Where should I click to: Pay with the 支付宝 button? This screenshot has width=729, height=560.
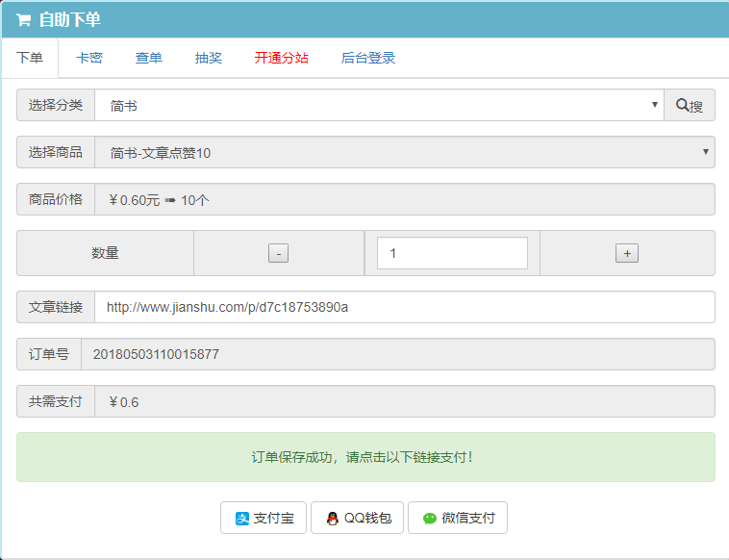[x=264, y=518]
